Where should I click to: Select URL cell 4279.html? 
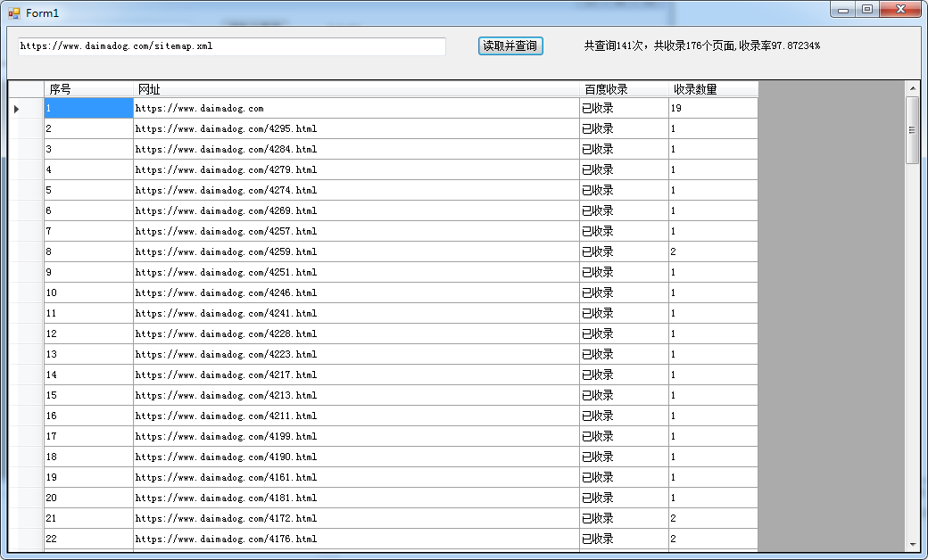click(x=356, y=169)
